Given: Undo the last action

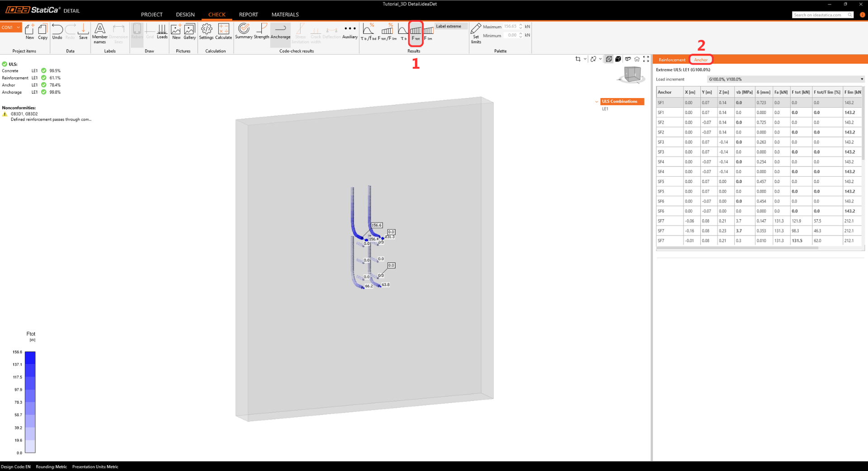Looking at the screenshot, I should point(57,32).
